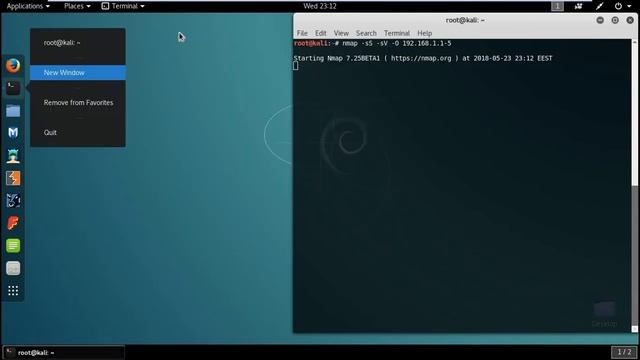The width and height of the screenshot is (640, 360).
Task: Launch Faraday red F icon in dock
Action: coord(13,223)
